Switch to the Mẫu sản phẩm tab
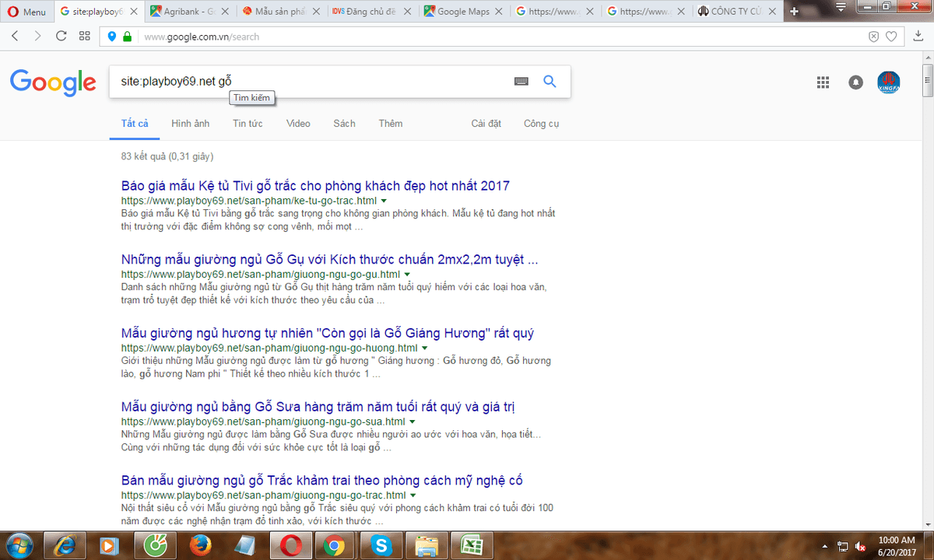Image resolution: width=934 pixels, height=560 pixels. (x=281, y=12)
